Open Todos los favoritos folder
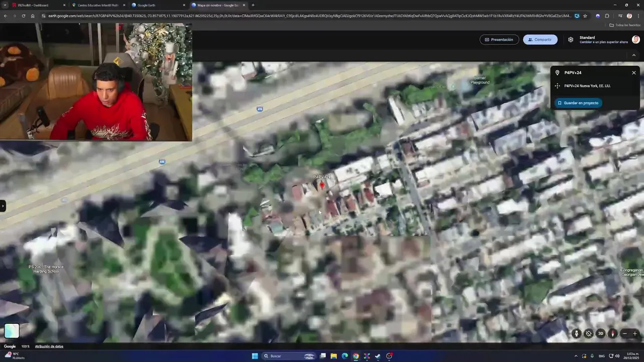 [625, 25]
